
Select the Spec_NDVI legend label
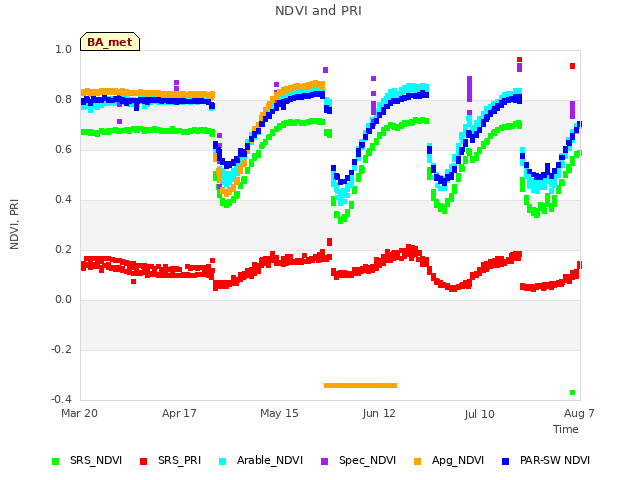click(367, 460)
